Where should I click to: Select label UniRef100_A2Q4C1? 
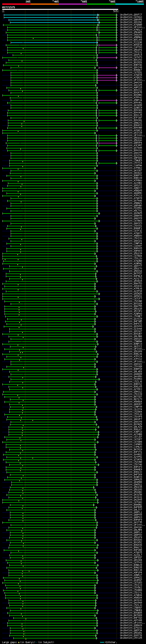(131, 130)
